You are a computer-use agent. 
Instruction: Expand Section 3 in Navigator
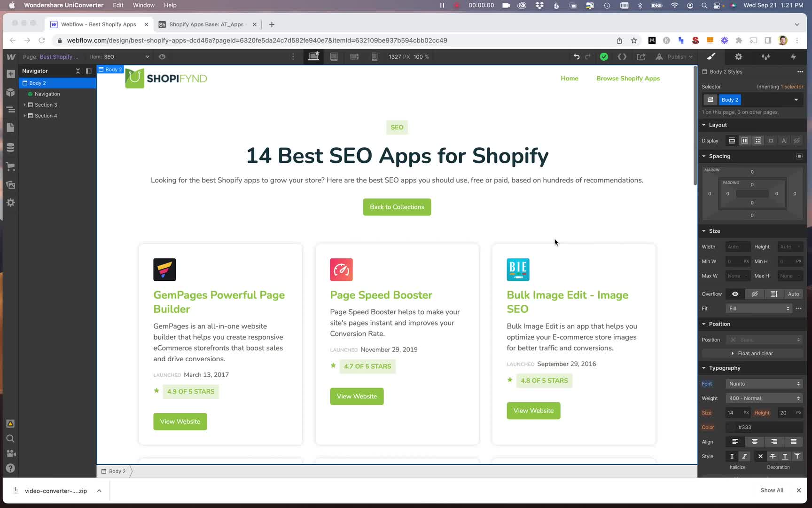tap(24, 105)
